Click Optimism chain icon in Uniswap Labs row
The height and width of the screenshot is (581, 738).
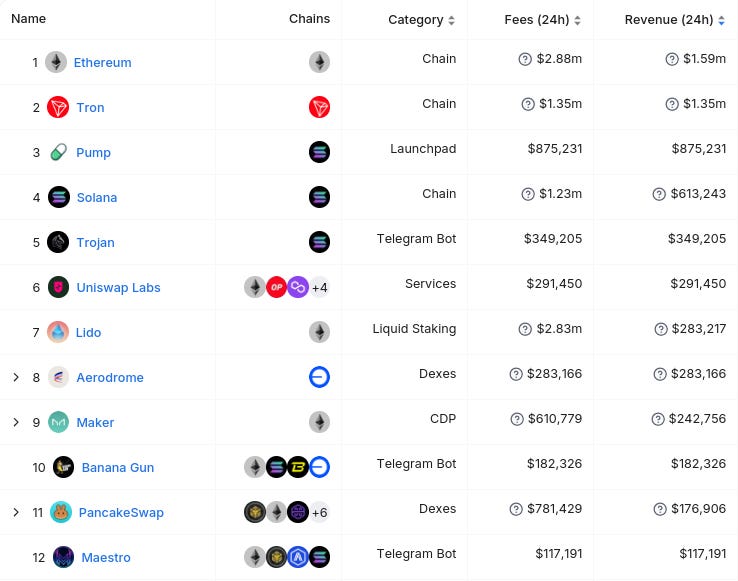pyautogui.click(x=276, y=287)
